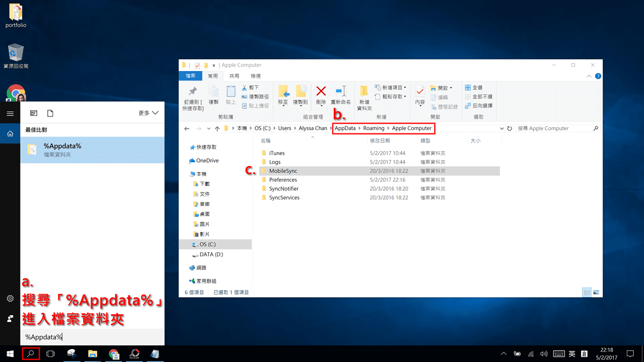Open the Easy access (輕鬆存取) dropdown
Screen dimensions: 644x362
click(390, 97)
